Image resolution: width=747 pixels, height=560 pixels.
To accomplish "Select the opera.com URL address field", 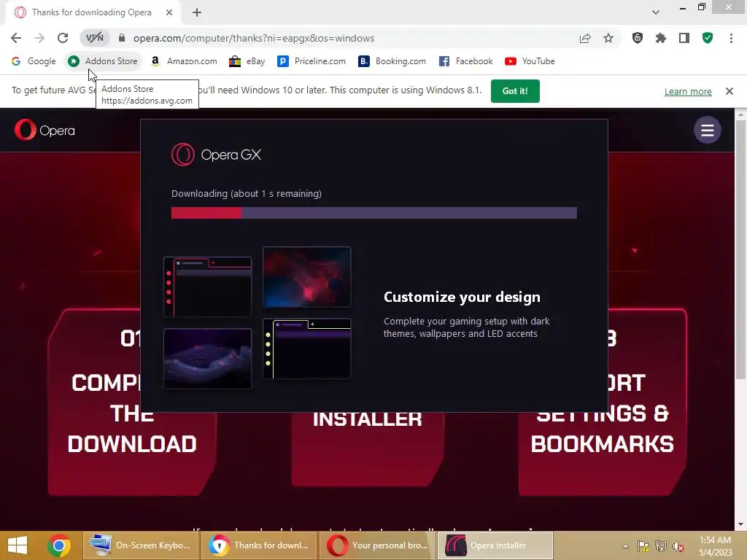I will point(253,38).
